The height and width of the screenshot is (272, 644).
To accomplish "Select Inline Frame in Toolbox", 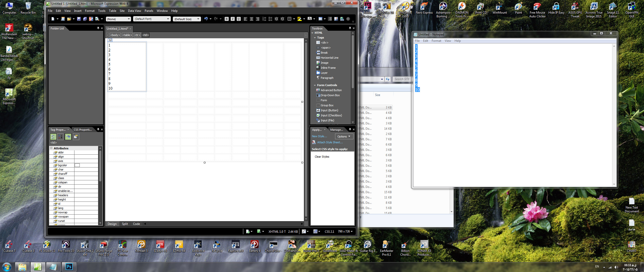I will tap(326, 68).
